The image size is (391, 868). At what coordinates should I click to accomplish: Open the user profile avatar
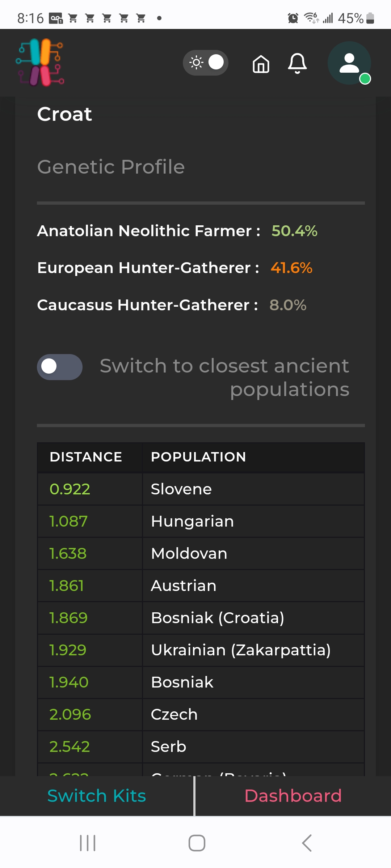coord(349,63)
